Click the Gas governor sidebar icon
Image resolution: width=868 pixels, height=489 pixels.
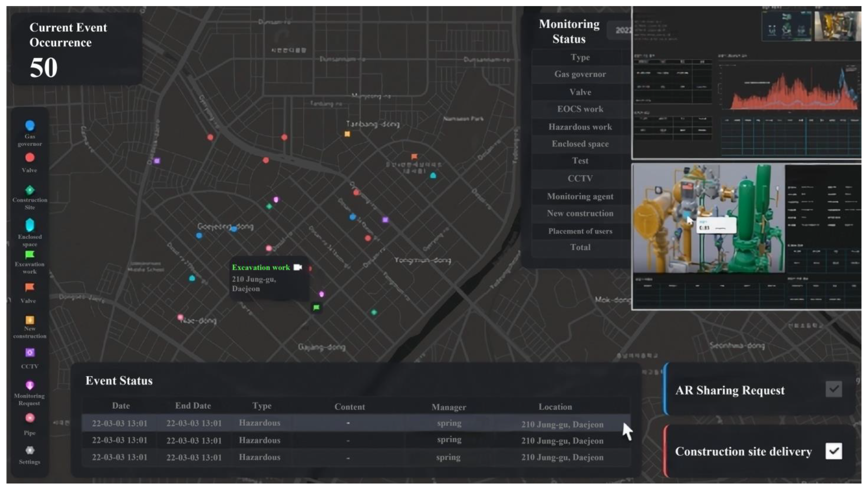point(30,126)
